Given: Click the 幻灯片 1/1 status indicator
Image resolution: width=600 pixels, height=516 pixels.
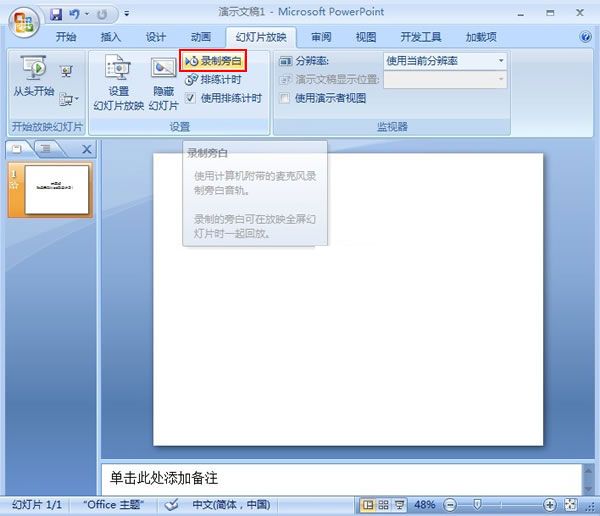Looking at the screenshot, I should coord(37,505).
